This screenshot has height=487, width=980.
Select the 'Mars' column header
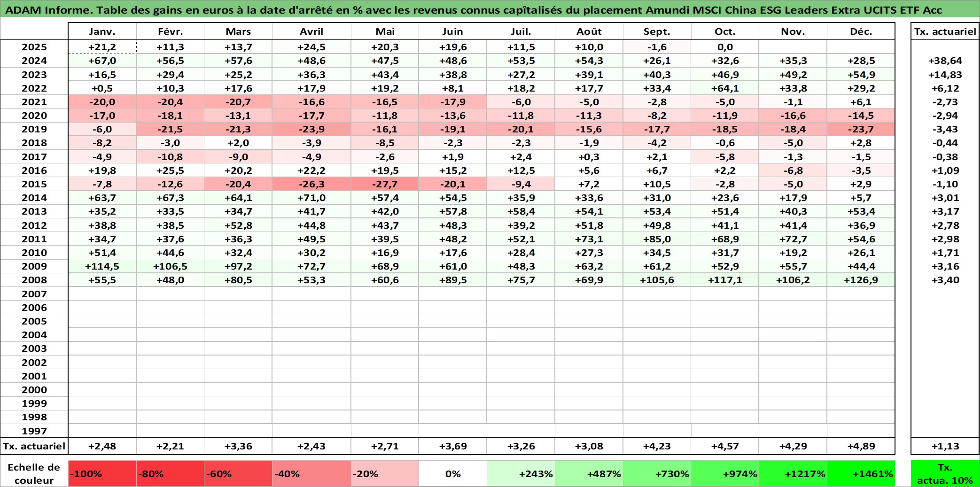click(238, 31)
